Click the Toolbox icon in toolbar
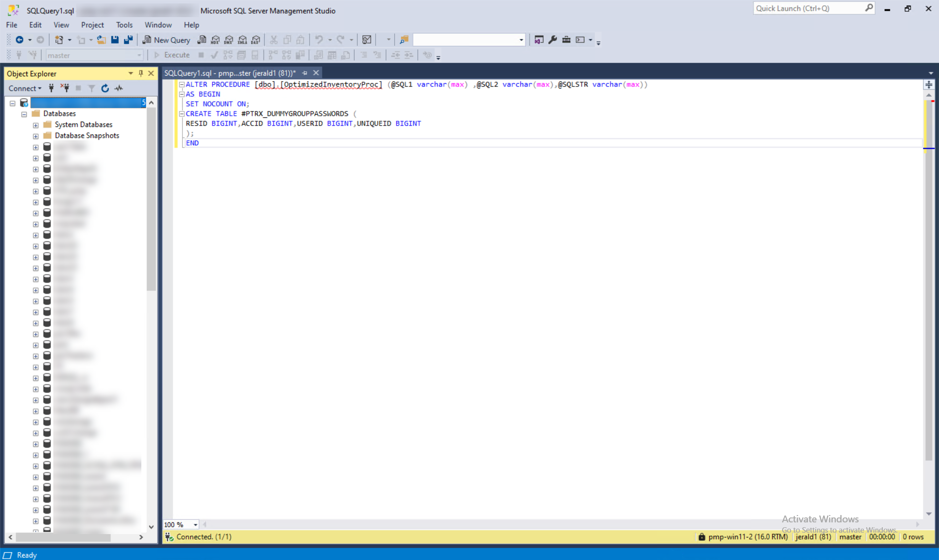The image size is (939, 560). (566, 40)
